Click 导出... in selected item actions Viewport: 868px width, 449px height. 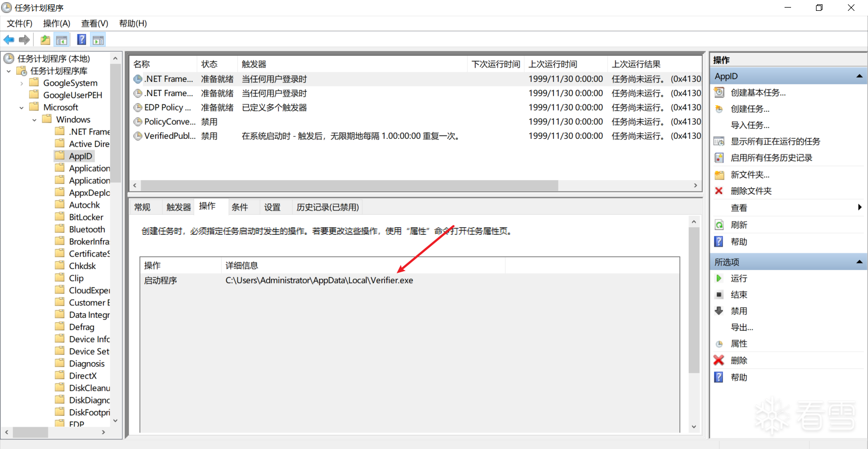click(x=742, y=327)
